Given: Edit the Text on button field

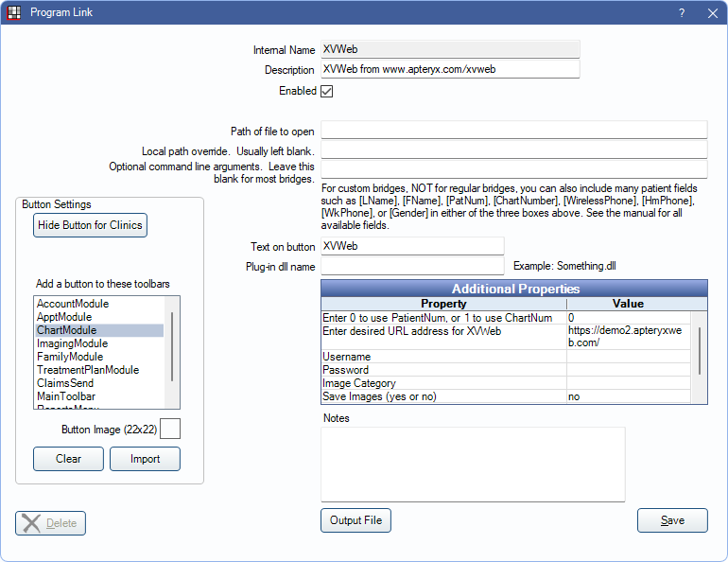Looking at the screenshot, I should tap(412, 246).
